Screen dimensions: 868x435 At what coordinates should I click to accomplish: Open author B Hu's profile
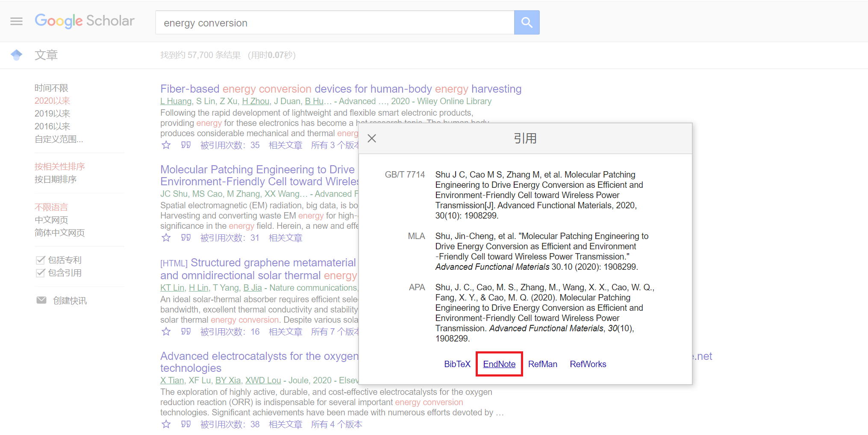pyautogui.click(x=314, y=101)
